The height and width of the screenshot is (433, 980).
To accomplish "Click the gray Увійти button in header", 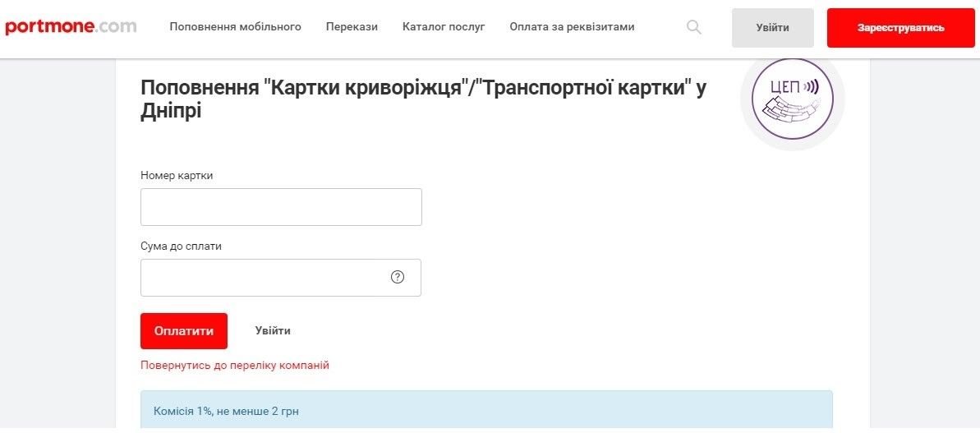I will point(772,27).
